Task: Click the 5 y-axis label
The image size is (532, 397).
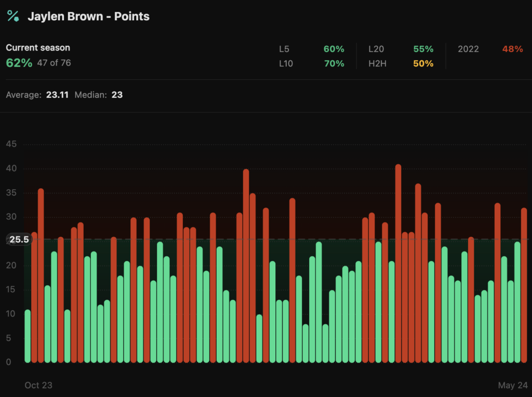Action: 8,338
